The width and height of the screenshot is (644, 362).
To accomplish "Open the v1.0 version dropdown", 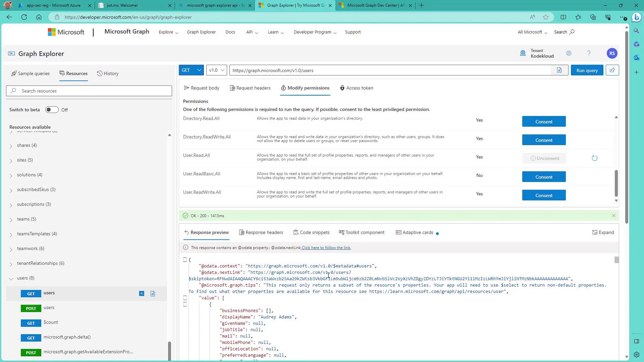I will click(x=217, y=70).
